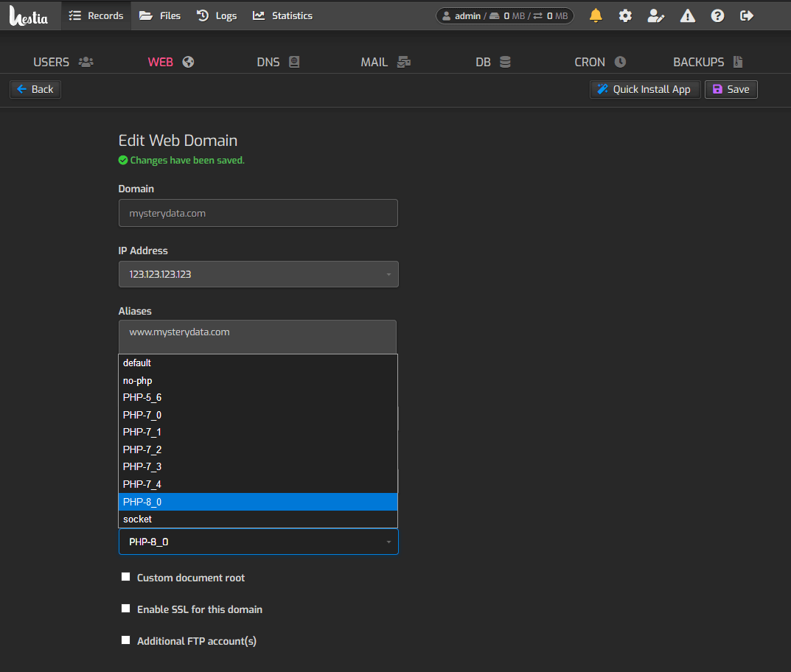791x672 pixels.
Task: Enable SSL for this domain
Action: (125, 608)
